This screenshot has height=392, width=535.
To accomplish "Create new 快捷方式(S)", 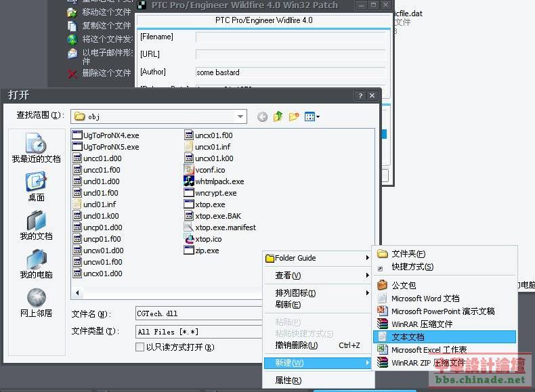I will (444, 267).
